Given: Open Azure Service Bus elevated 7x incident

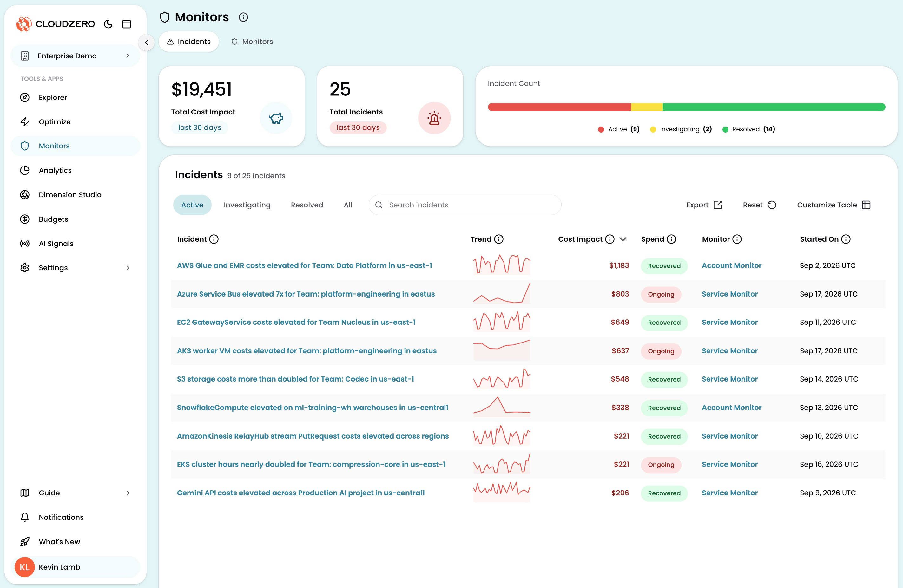Looking at the screenshot, I should click(x=306, y=294).
